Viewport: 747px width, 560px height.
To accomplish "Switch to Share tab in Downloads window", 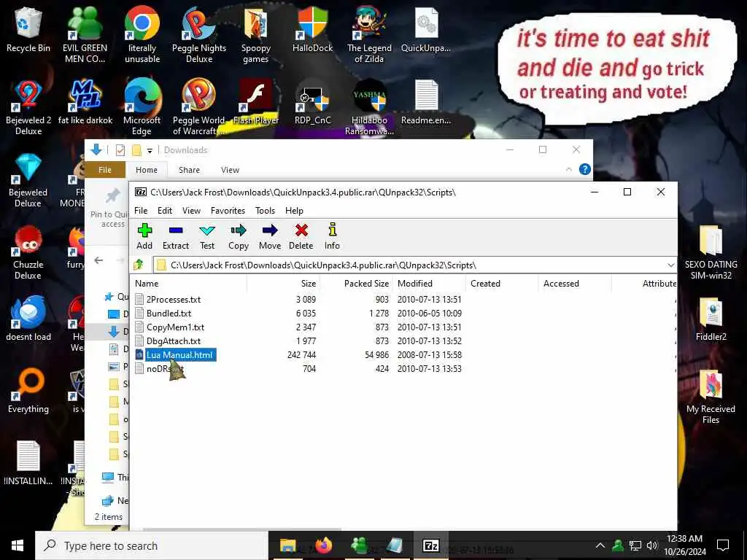I will [189, 170].
